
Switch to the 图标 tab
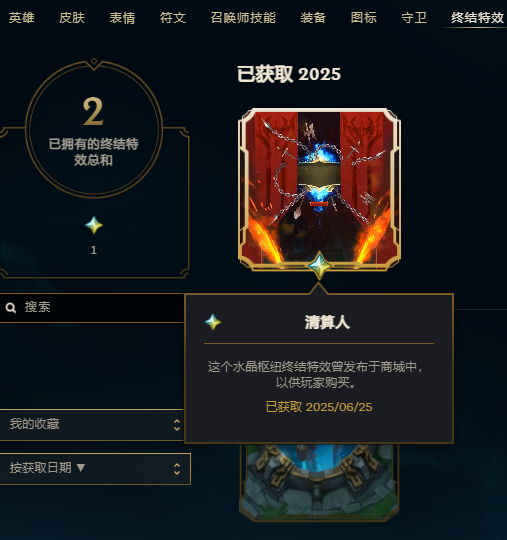pos(364,18)
